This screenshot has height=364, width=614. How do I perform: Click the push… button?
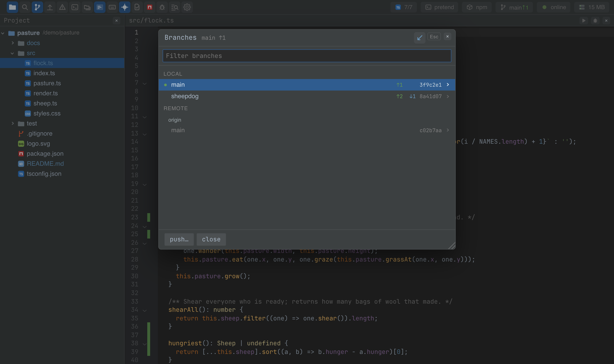tap(179, 239)
